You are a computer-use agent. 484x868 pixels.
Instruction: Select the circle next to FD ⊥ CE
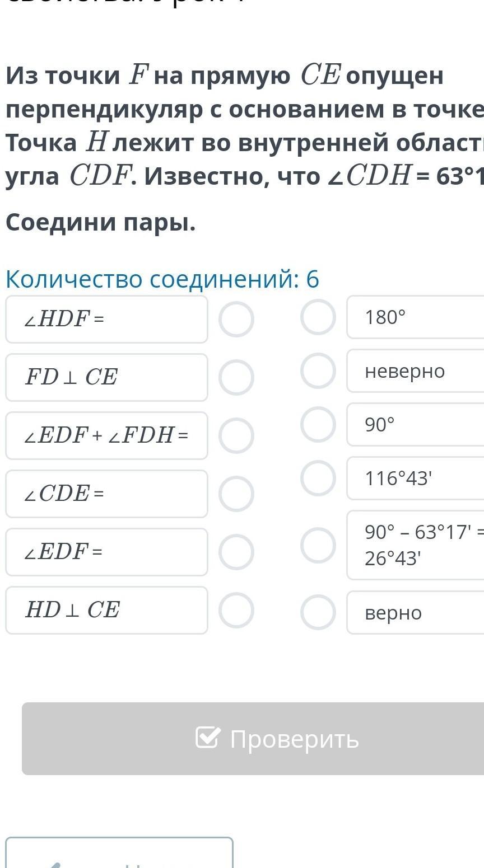click(x=236, y=378)
